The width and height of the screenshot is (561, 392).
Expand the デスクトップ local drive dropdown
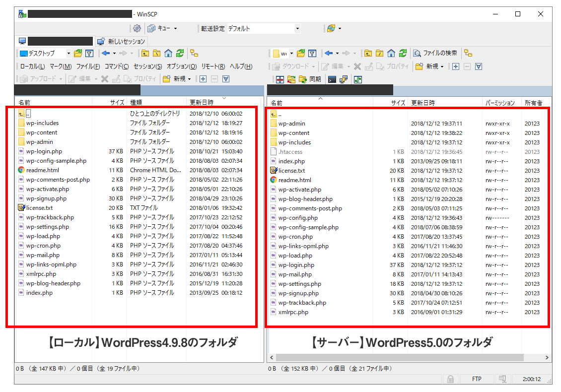(x=69, y=54)
